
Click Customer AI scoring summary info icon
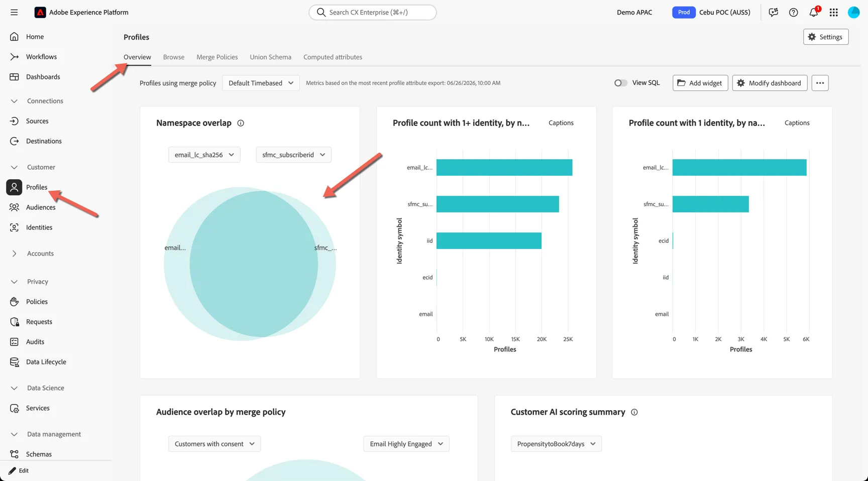(x=634, y=412)
